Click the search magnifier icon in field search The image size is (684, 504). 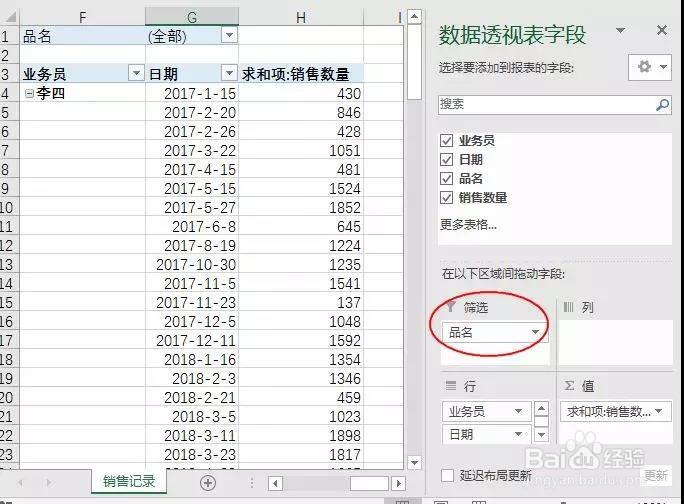(x=662, y=105)
